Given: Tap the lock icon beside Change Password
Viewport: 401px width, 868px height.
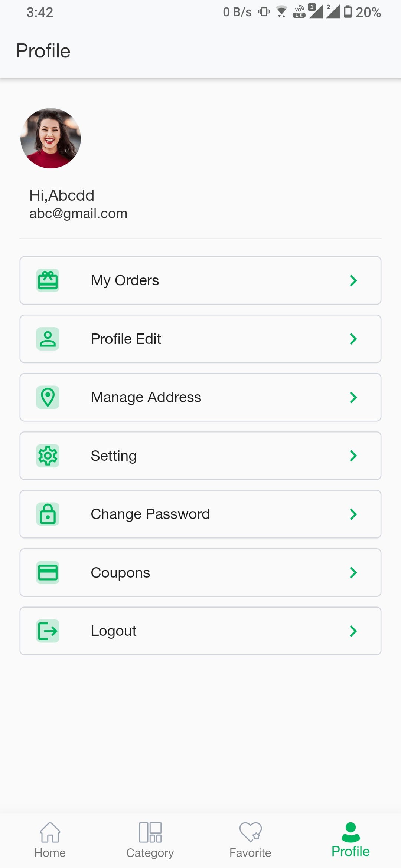Looking at the screenshot, I should click(48, 514).
